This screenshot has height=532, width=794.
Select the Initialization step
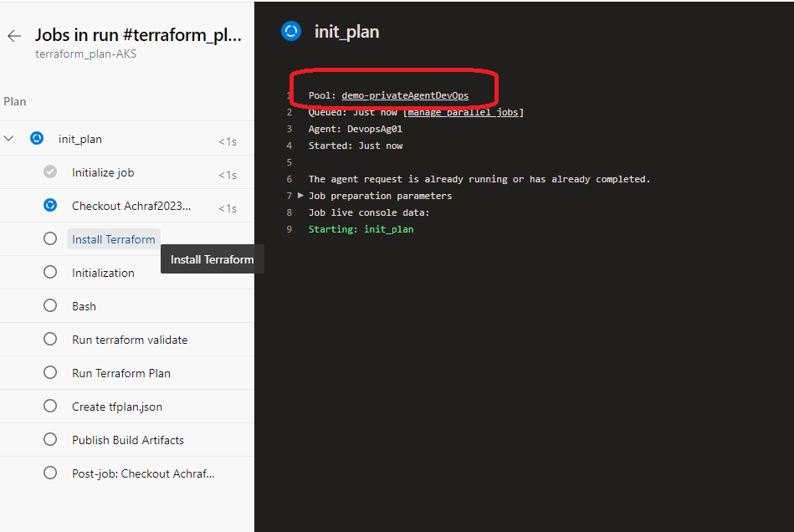tap(103, 273)
